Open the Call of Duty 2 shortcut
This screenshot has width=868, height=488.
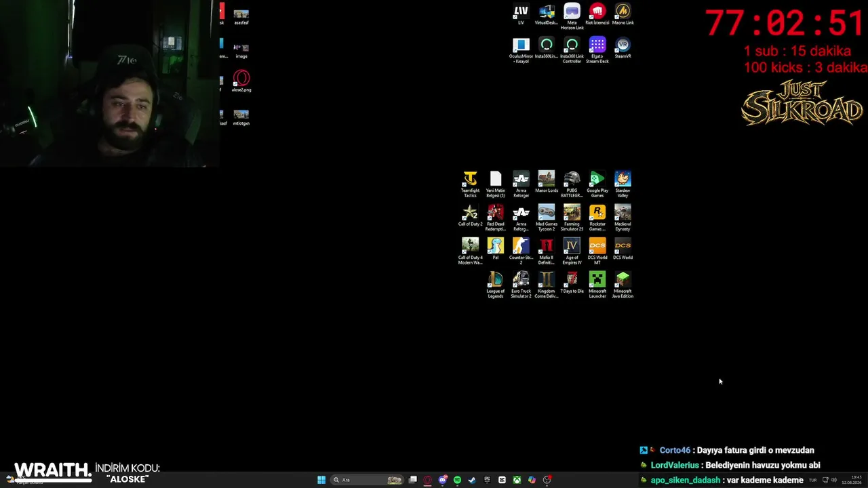[x=470, y=216]
